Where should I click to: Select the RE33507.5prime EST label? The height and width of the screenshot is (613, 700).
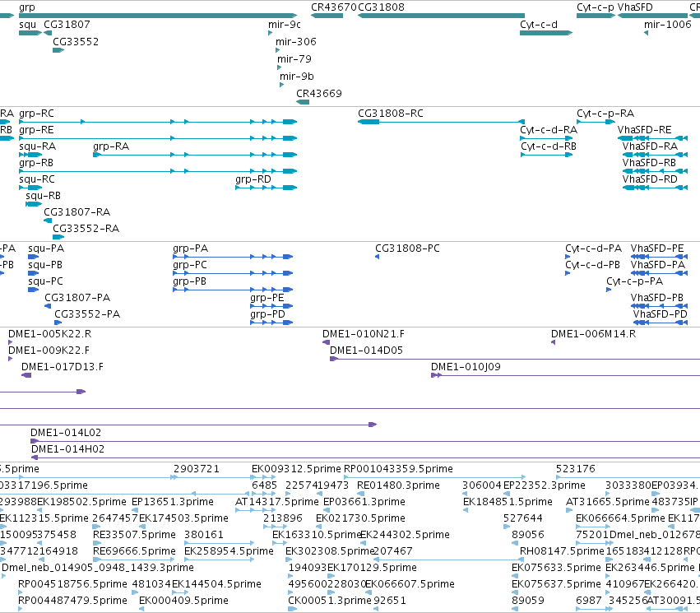point(134,535)
